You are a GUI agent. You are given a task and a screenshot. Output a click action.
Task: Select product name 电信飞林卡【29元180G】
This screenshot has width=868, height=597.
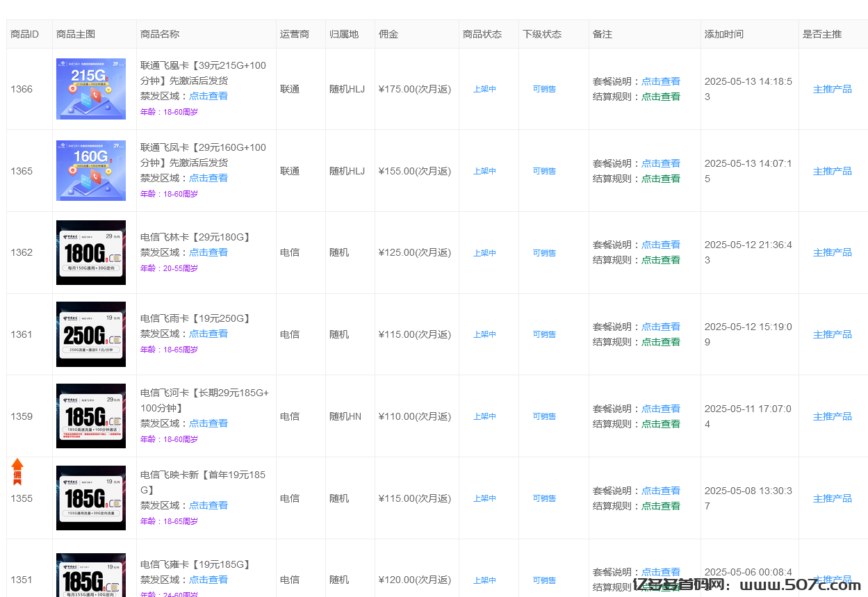pos(197,237)
